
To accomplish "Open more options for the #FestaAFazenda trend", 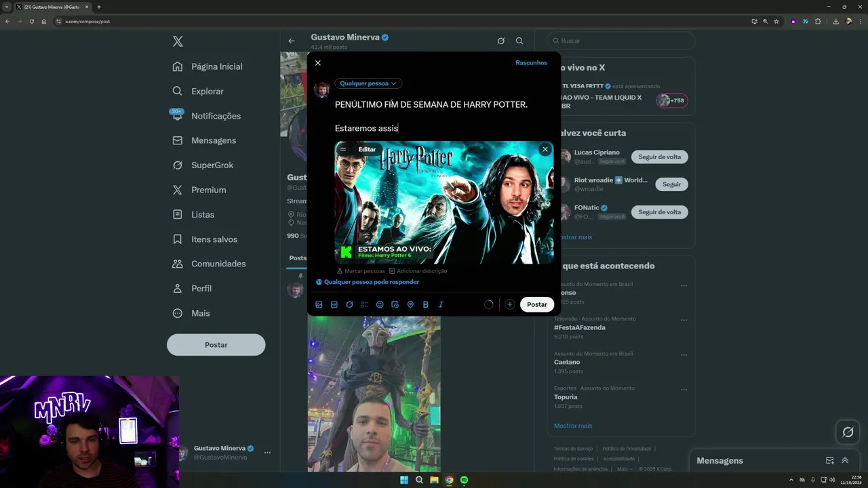I will coord(684,320).
